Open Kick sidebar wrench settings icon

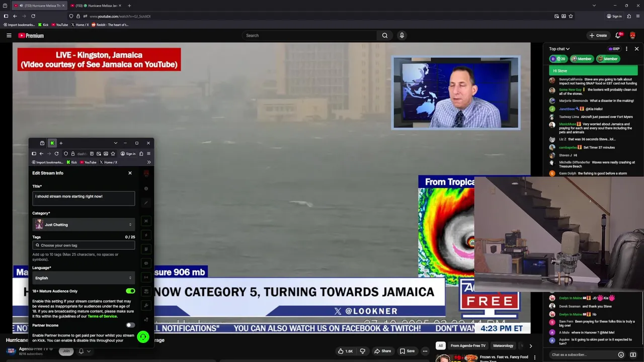click(146, 305)
